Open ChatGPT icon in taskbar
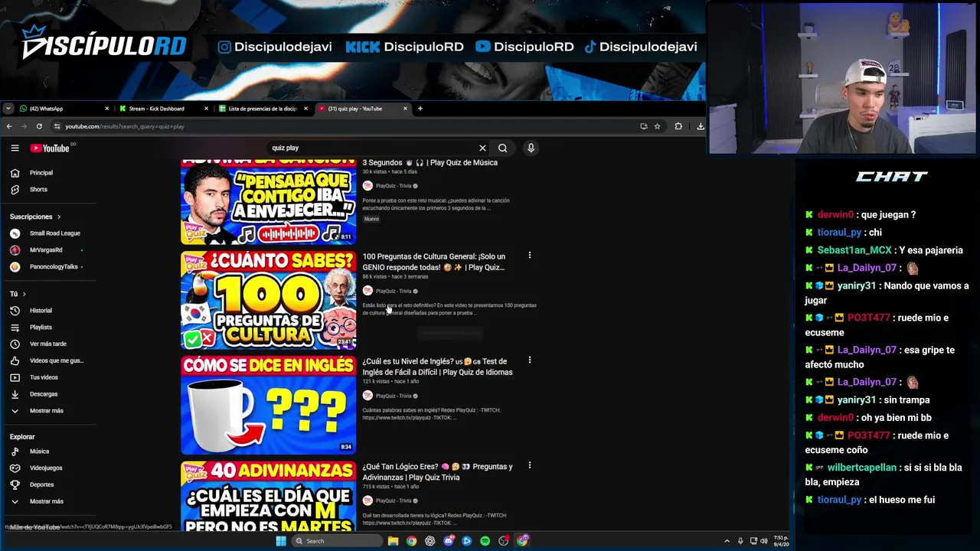This screenshot has height=551, width=980. [x=430, y=541]
